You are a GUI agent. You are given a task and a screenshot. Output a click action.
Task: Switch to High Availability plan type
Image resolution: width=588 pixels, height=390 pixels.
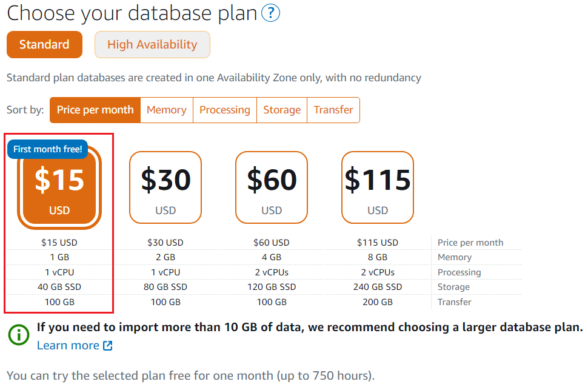click(152, 45)
